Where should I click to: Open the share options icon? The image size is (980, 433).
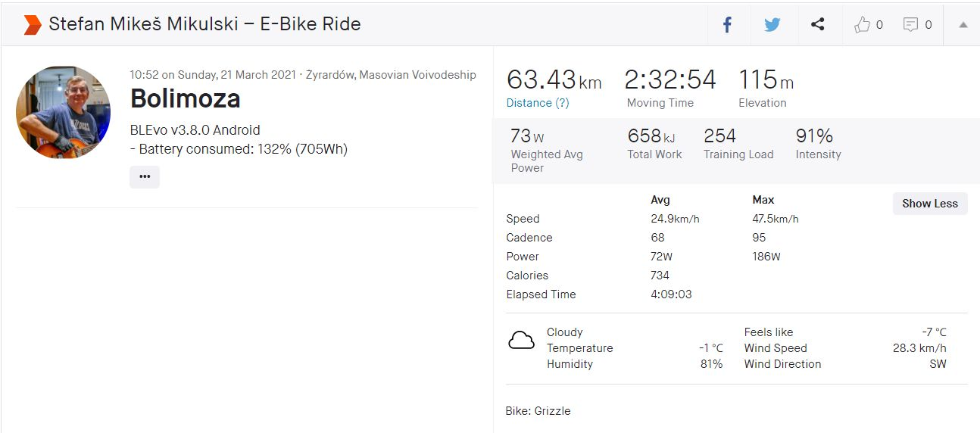tap(817, 25)
